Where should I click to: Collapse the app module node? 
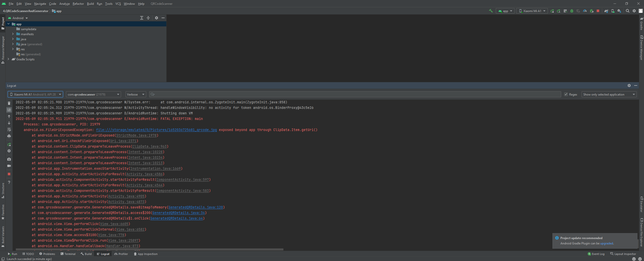9,24
